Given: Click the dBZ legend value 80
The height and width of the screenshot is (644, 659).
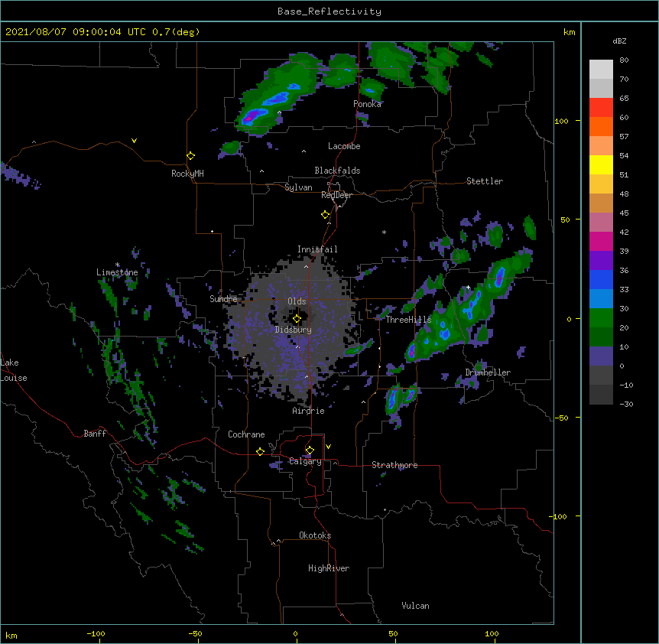Looking at the screenshot, I should [x=624, y=60].
